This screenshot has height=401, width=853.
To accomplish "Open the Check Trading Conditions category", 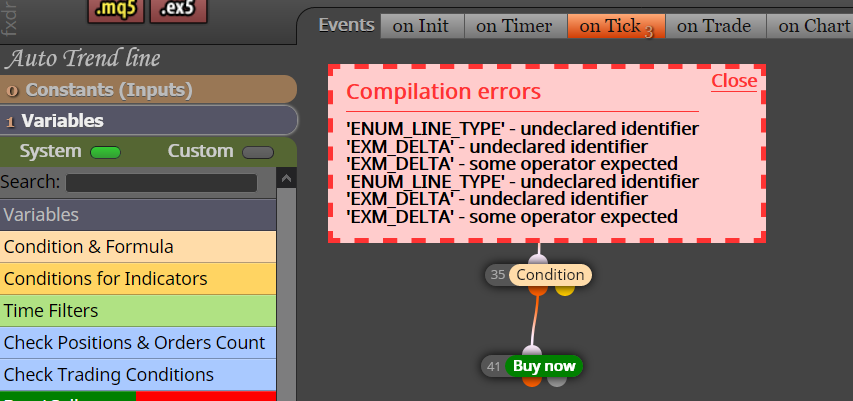I will point(138,375).
